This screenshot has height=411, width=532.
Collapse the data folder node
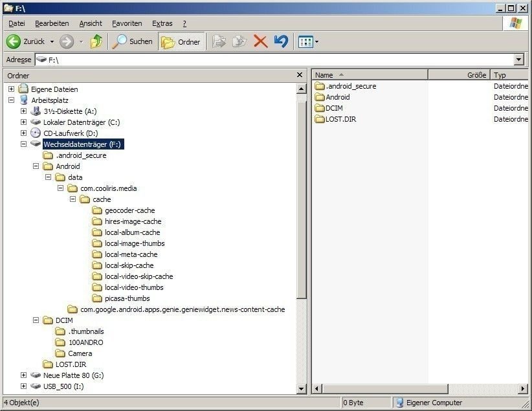[48, 177]
